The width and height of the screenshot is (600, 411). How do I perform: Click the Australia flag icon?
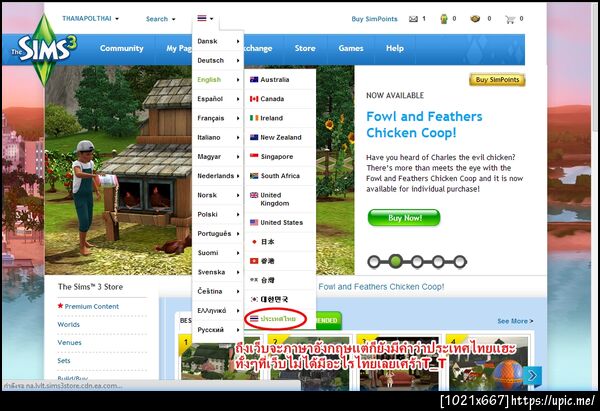[254, 80]
